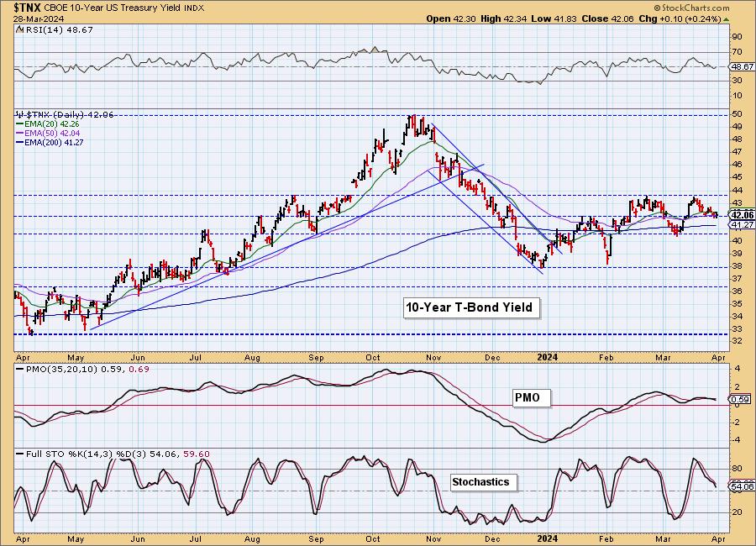The image size is (756, 546).
Task: Click the 41.27 EMA tag on right axis
Action: tap(742, 225)
